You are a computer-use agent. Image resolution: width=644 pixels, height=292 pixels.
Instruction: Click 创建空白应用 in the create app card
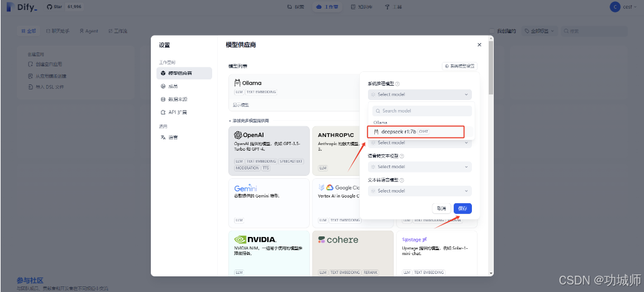click(45, 64)
